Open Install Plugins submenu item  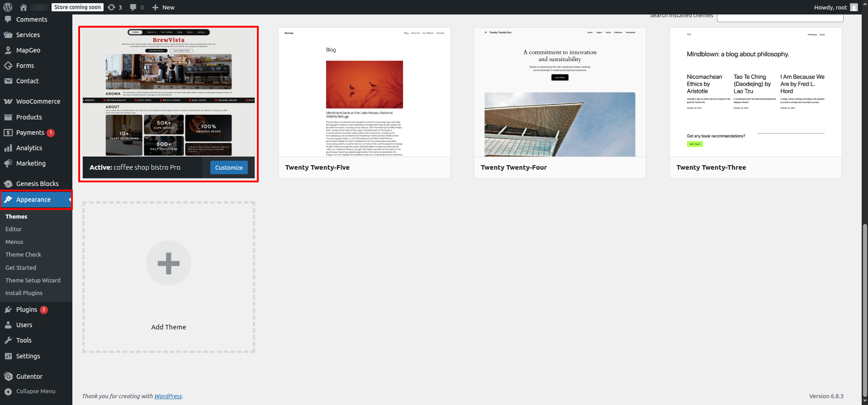[x=24, y=293]
